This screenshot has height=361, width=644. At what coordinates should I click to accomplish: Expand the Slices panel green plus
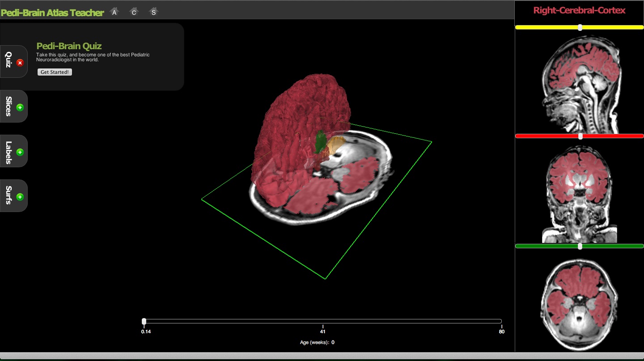click(20, 107)
